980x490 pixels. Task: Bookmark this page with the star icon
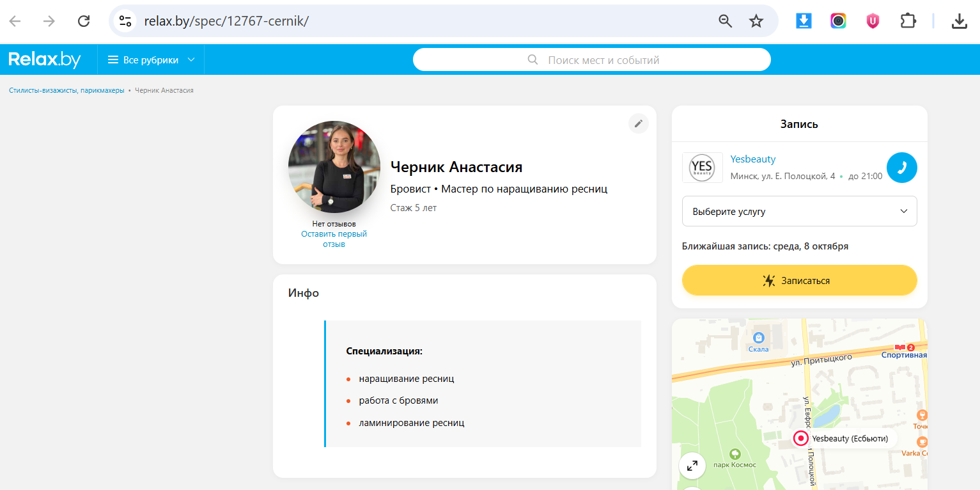(x=756, y=21)
